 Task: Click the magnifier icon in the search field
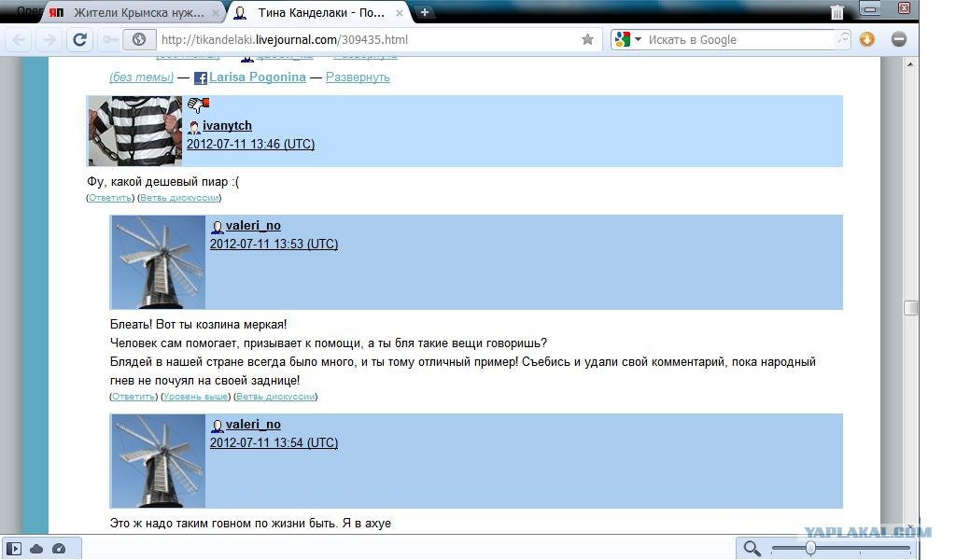(842, 39)
